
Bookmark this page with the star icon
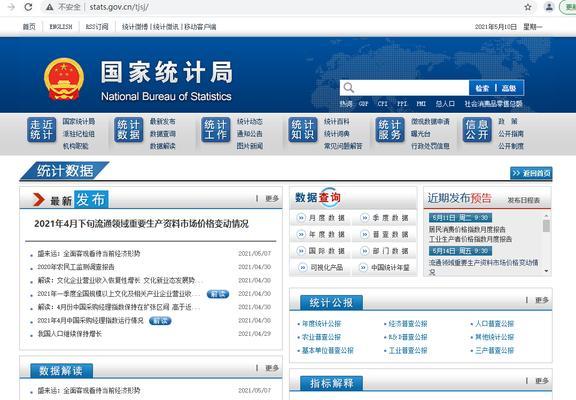pyautogui.click(x=528, y=7)
